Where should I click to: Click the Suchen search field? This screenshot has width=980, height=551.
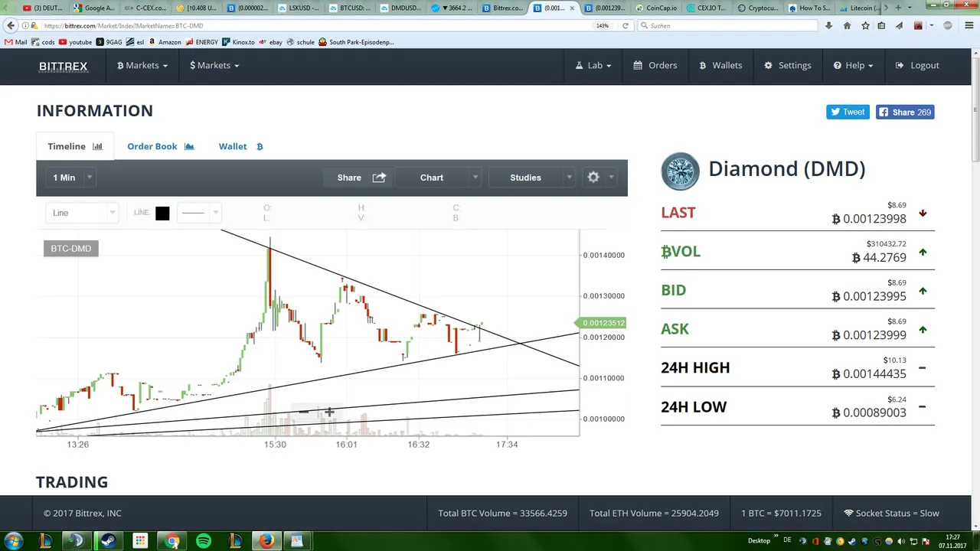tap(727, 26)
